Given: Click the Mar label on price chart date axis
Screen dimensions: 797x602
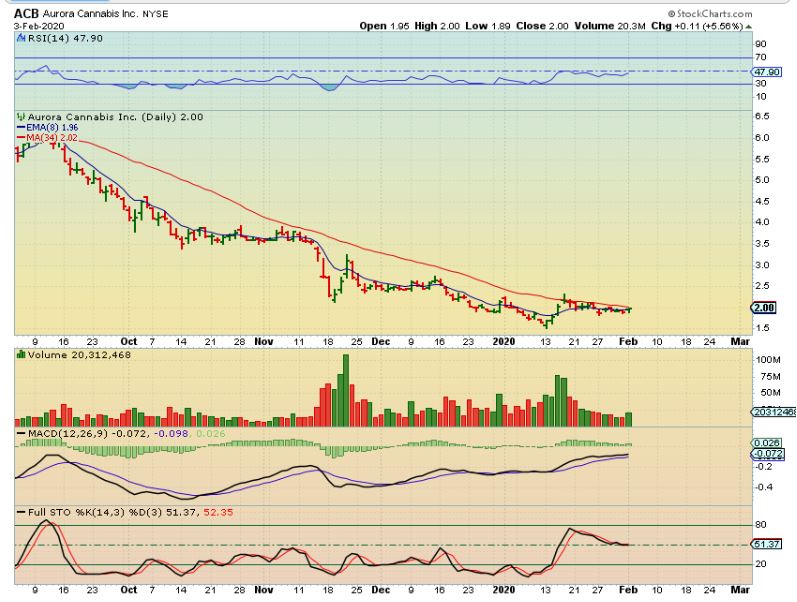Looking at the screenshot, I should point(740,342).
